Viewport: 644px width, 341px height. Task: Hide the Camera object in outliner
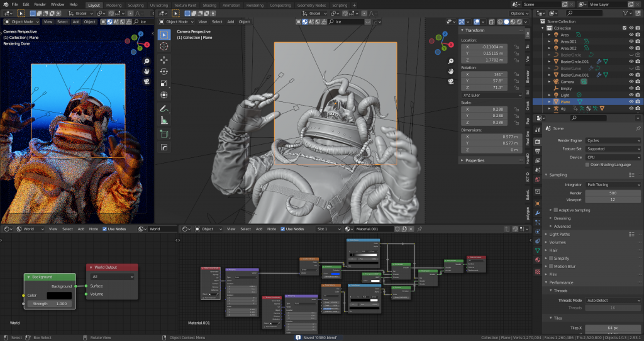click(631, 82)
